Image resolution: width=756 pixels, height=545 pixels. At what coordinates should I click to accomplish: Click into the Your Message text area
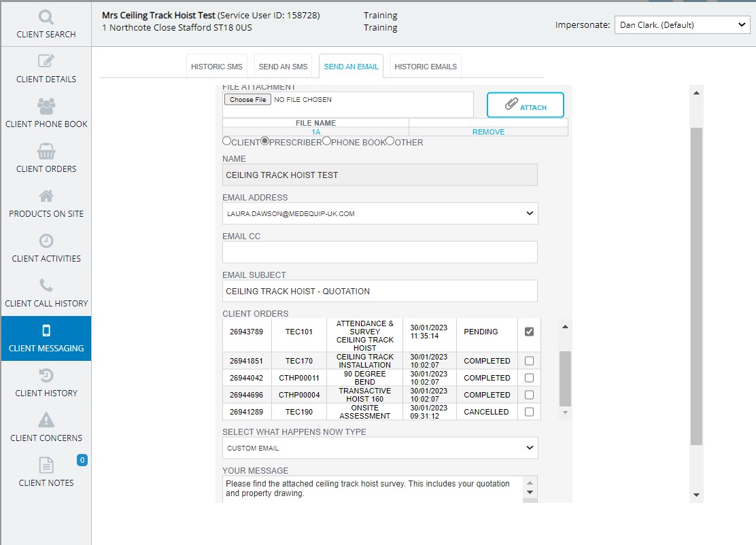[372, 489]
